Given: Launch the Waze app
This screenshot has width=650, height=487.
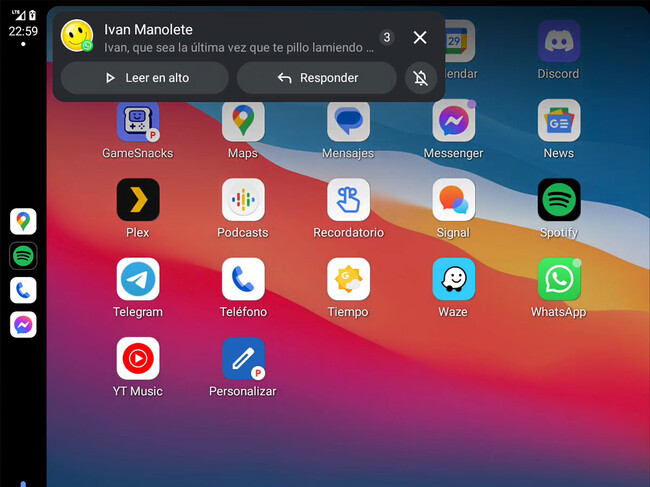Looking at the screenshot, I should tap(454, 279).
